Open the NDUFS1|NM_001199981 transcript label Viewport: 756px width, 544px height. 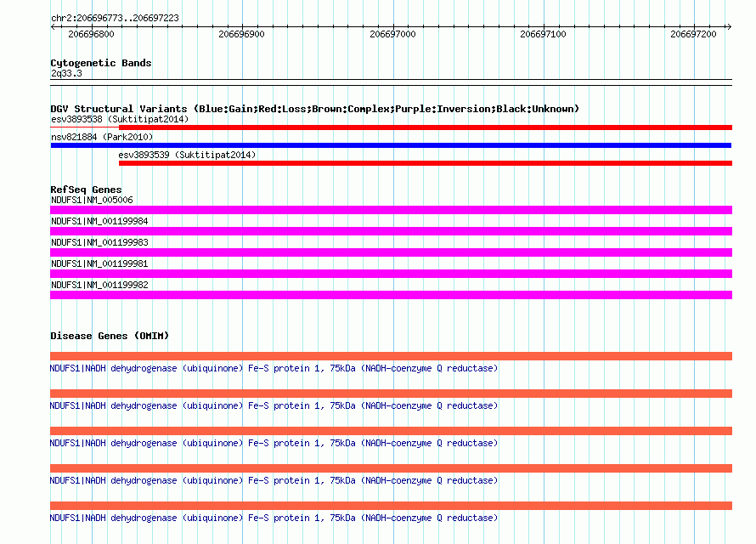pos(99,263)
